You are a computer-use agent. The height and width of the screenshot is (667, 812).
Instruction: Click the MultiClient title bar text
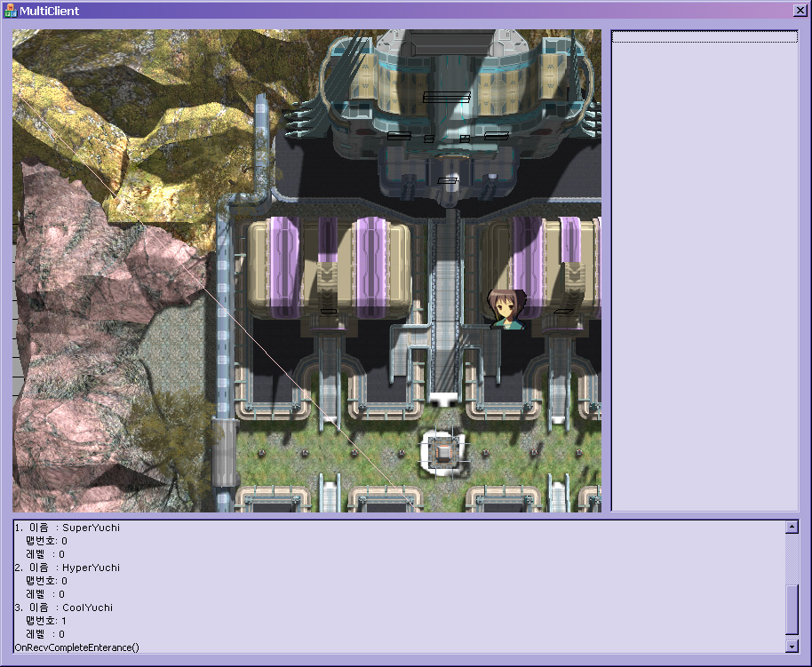coord(50,11)
